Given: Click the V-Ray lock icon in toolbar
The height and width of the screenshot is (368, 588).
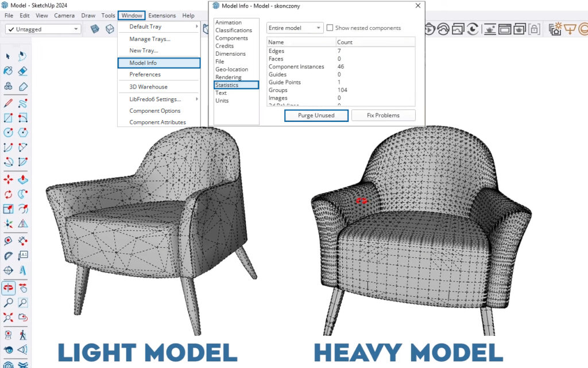Looking at the screenshot, I should 534,29.
